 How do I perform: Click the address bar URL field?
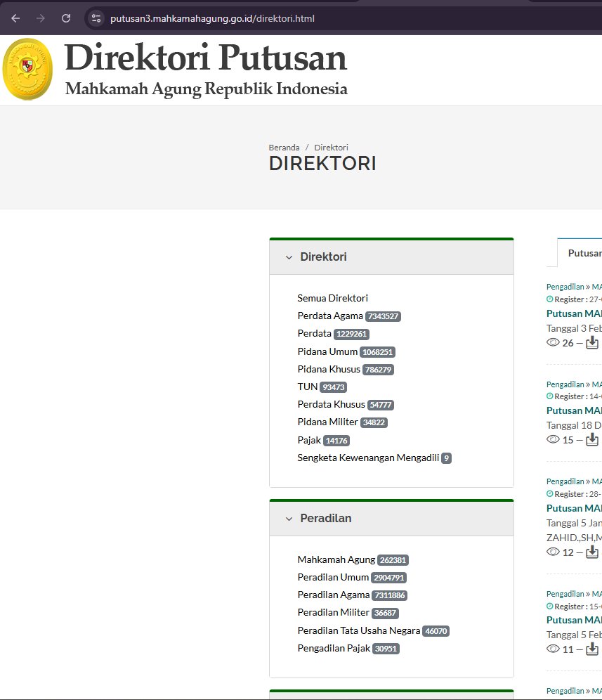coord(212,18)
